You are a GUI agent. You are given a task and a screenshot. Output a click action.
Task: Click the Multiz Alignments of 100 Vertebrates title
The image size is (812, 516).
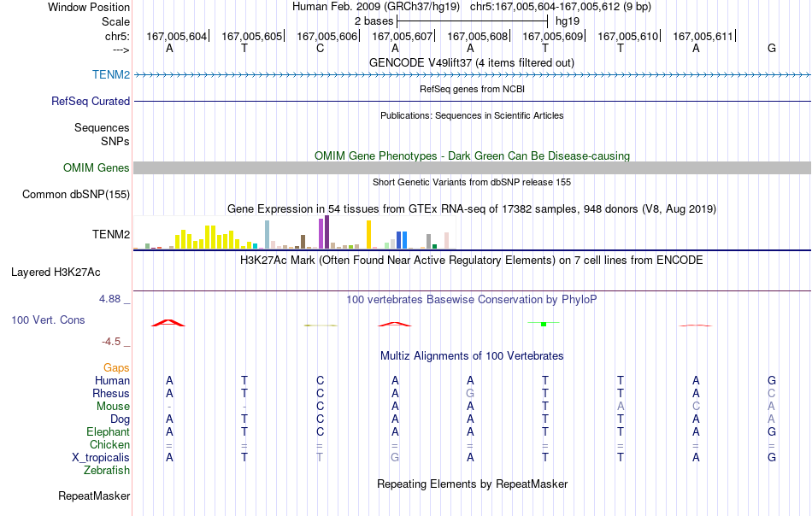[x=472, y=355]
